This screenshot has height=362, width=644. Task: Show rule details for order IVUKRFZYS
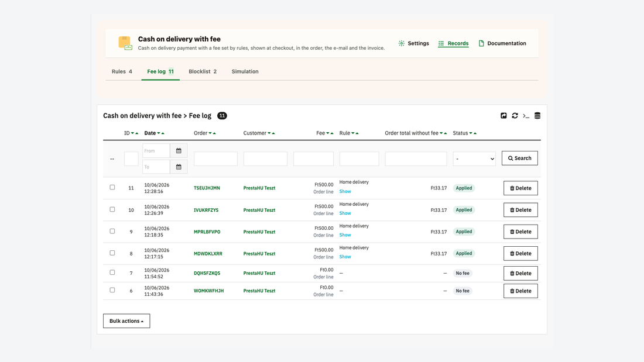[x=345, y=213]
